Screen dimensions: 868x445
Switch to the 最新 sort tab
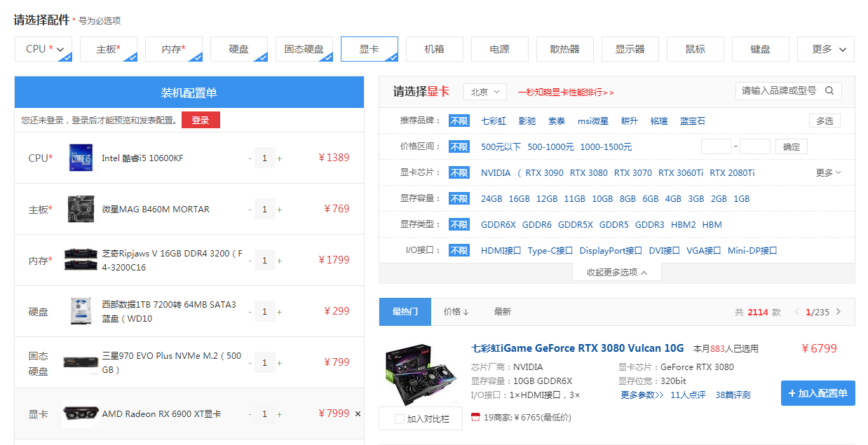click(x=503, y=312)
